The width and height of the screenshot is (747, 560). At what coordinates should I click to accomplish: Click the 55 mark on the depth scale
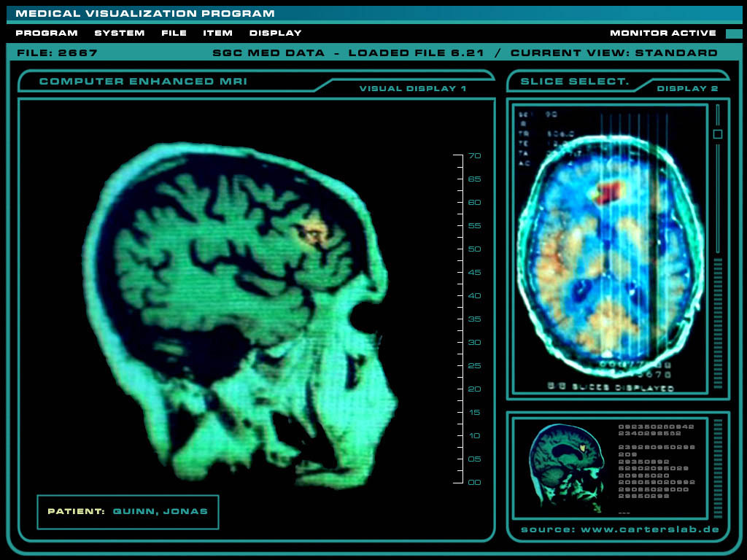click(x=474, y=226)
